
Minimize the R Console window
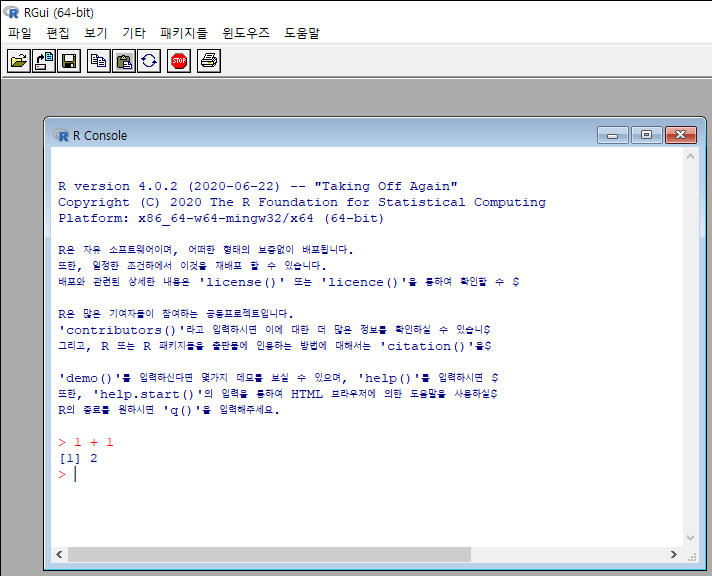coord(613,135)
